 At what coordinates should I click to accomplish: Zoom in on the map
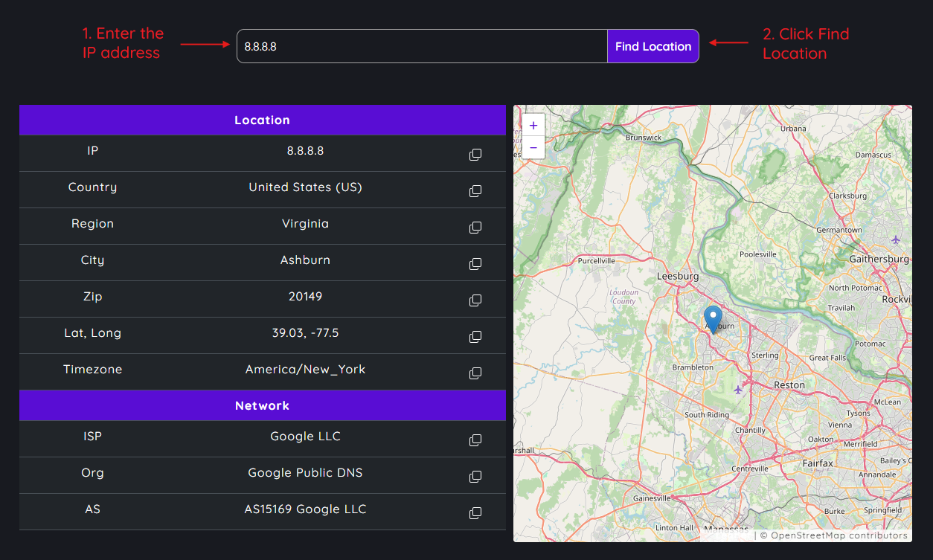[x=533, y=125]
